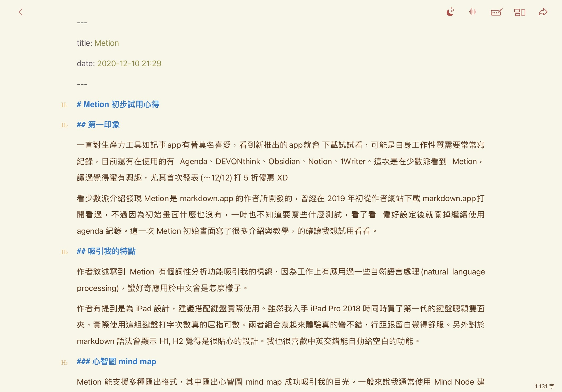
Task: Click '1Writer' in the app list
Action: tap(353, 161)
